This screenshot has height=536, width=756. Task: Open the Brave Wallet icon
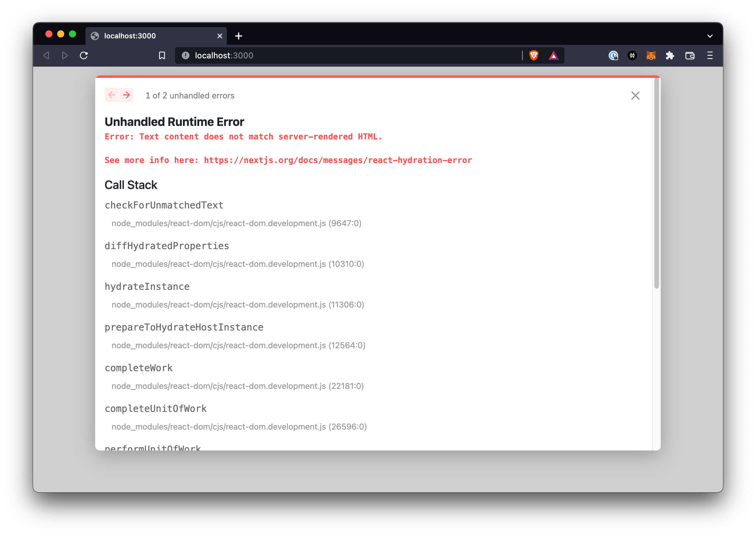(x=690, y=55)
